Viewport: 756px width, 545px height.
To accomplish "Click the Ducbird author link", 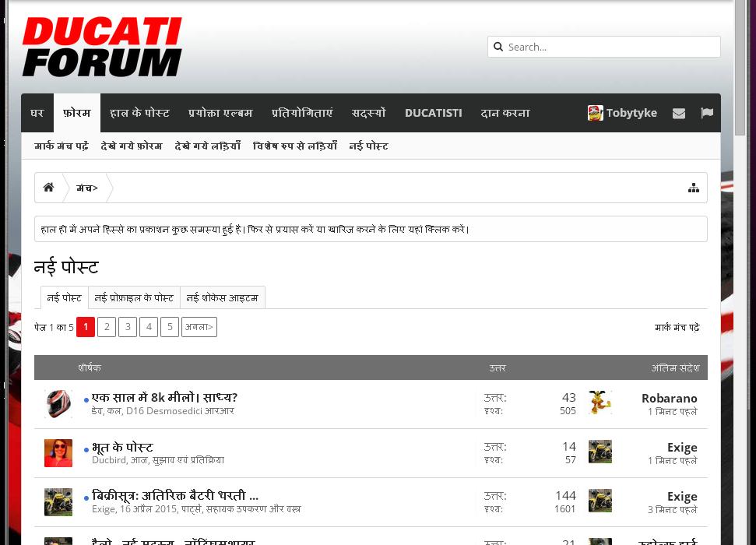I will 109,460.
